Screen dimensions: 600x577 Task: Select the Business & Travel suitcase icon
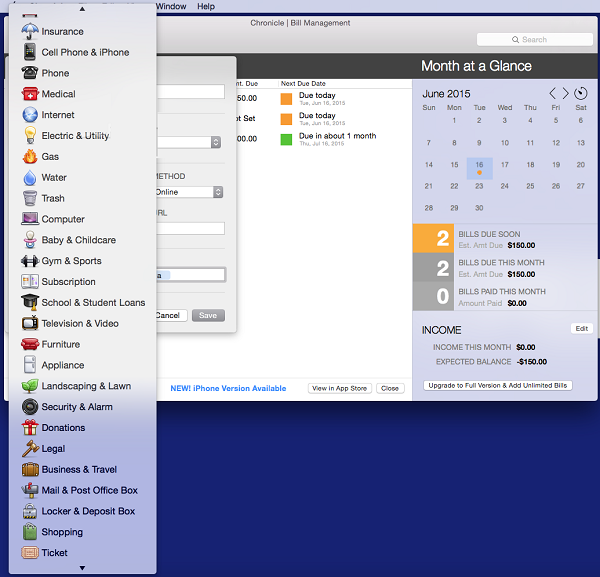pyautogui.click(x=30, y=469)
